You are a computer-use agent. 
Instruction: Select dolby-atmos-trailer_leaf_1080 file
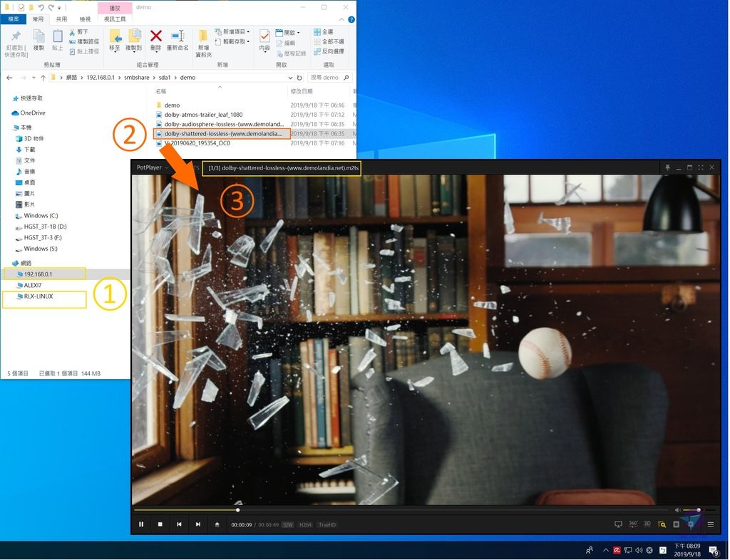pos(203,115)
